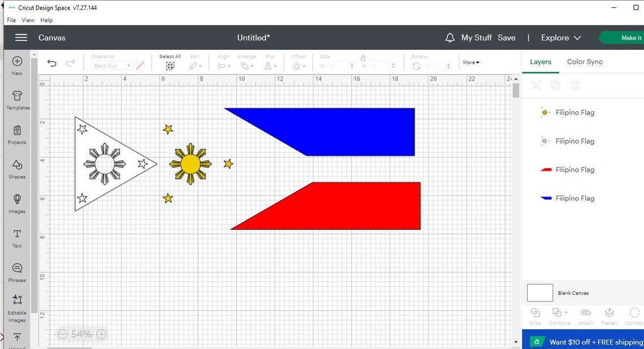Viewport: 644px width, 349px height.
Task: Select the Shapes tool in the sidebar
Action: click(17, 169)
